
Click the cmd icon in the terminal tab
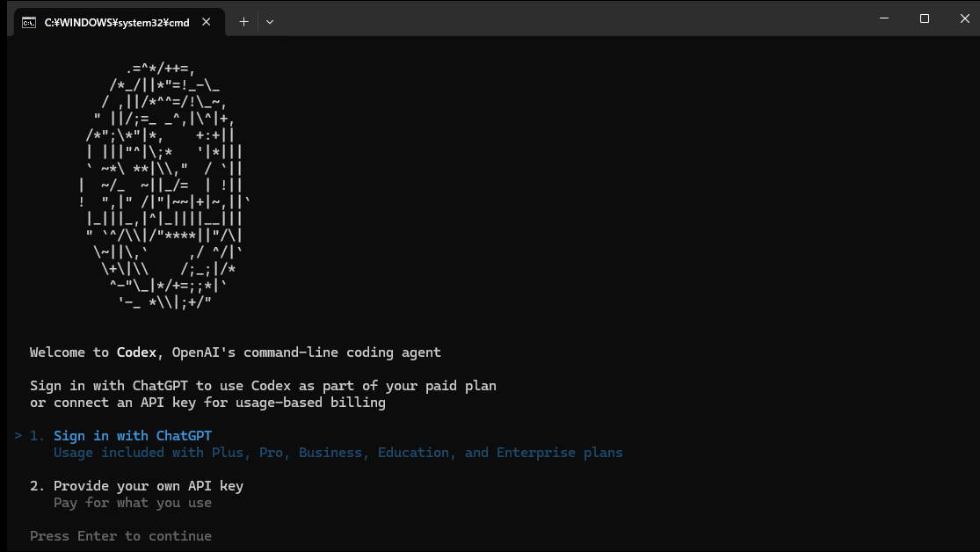pos(29,22)
